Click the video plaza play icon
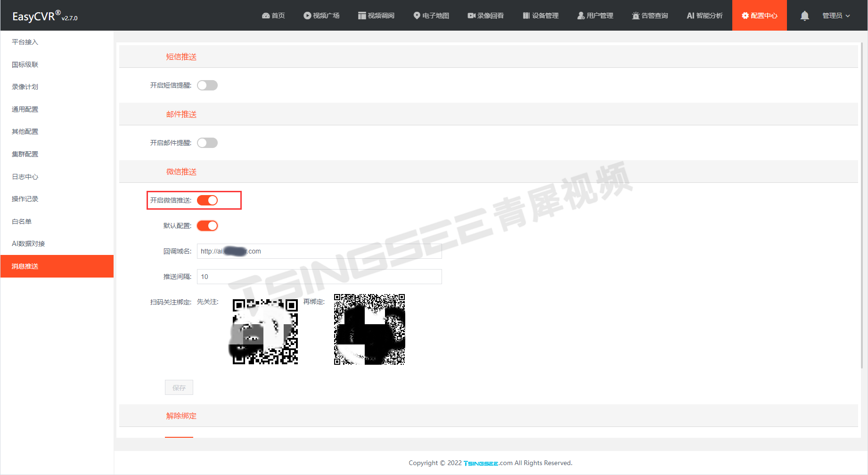Viewport: 868px width, 475px height. click(307, 16)
